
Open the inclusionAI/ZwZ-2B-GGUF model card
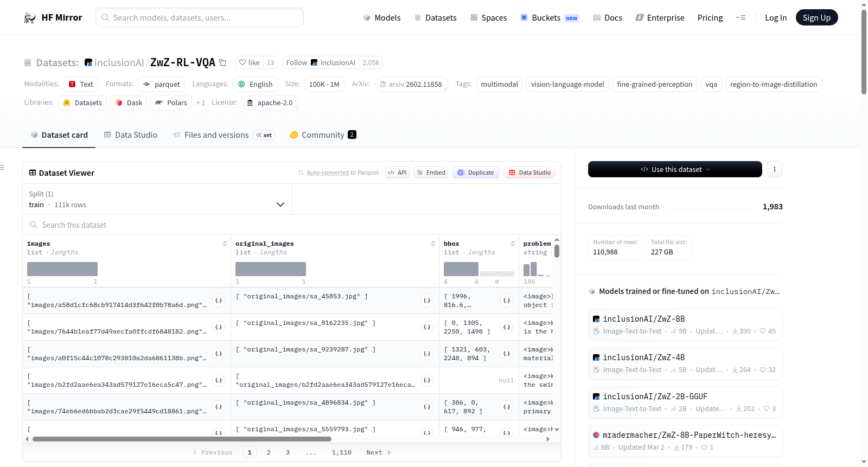(x=685, y=402)
